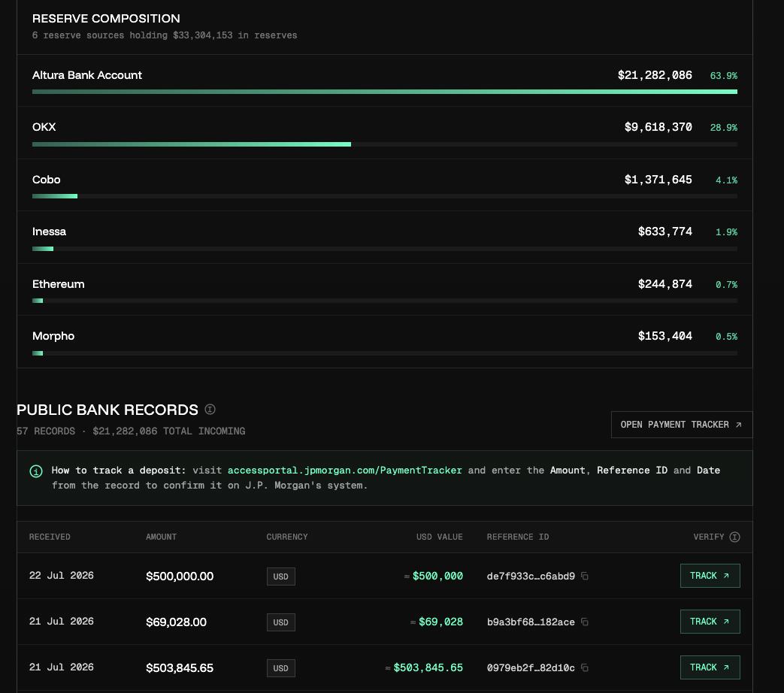Image resolution: width=784 pixels, height=693 pixels.
Task: Click the $1,371,645 Cobo value
Action: pos(658,180)
